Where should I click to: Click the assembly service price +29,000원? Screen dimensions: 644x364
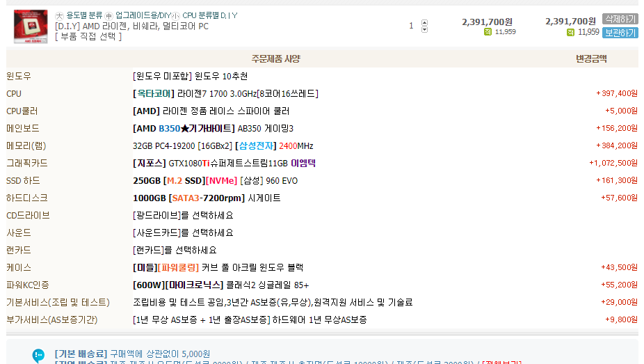[620, 302]
